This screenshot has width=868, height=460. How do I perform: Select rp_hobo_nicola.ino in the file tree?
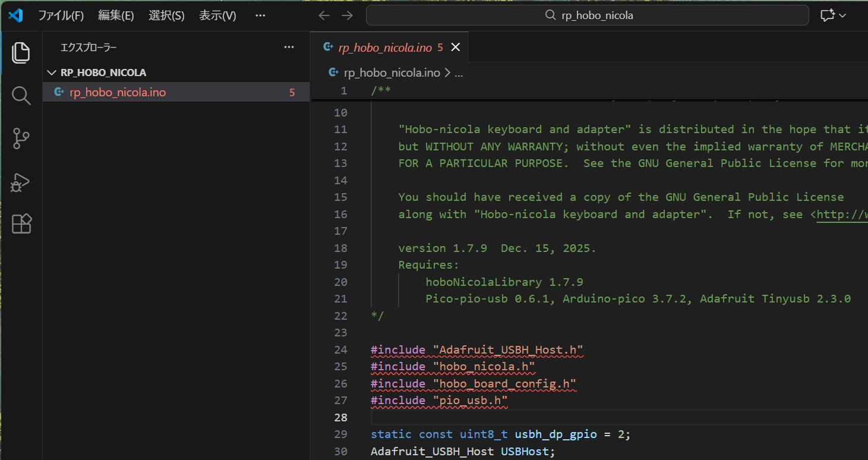tap(118, 92)
